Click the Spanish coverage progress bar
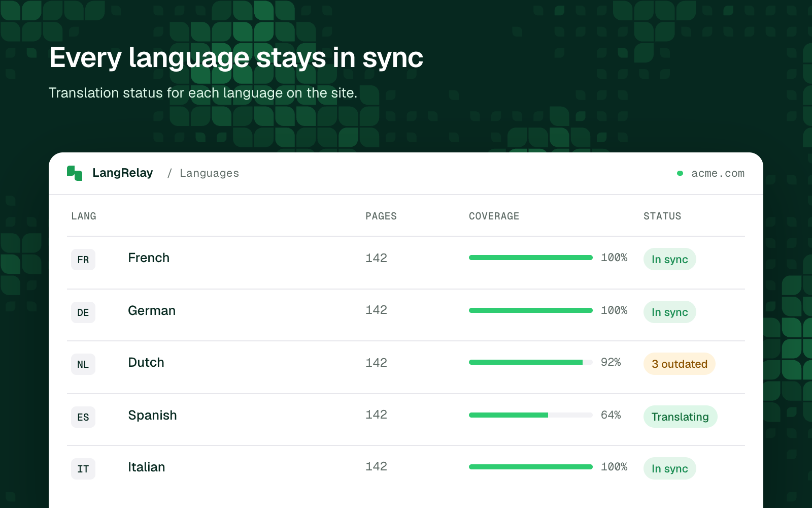The width and height of the screenshot is (812, 508). click(531, 415)
